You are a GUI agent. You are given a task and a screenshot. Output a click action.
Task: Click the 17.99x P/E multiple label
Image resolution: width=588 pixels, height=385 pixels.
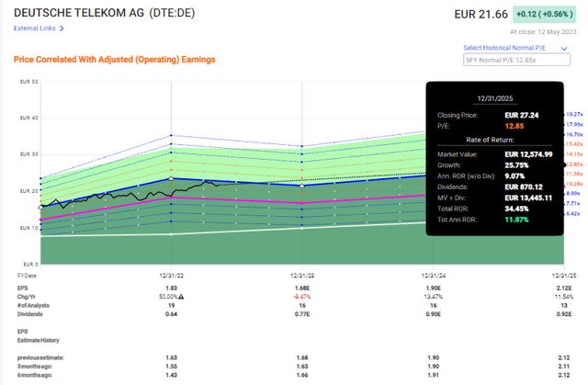click(x=574, y=124)
